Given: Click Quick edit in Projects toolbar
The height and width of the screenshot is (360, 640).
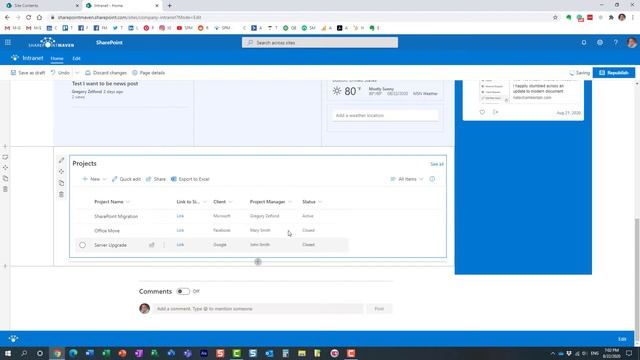Looking at the screenshot, I should (127, 179).
